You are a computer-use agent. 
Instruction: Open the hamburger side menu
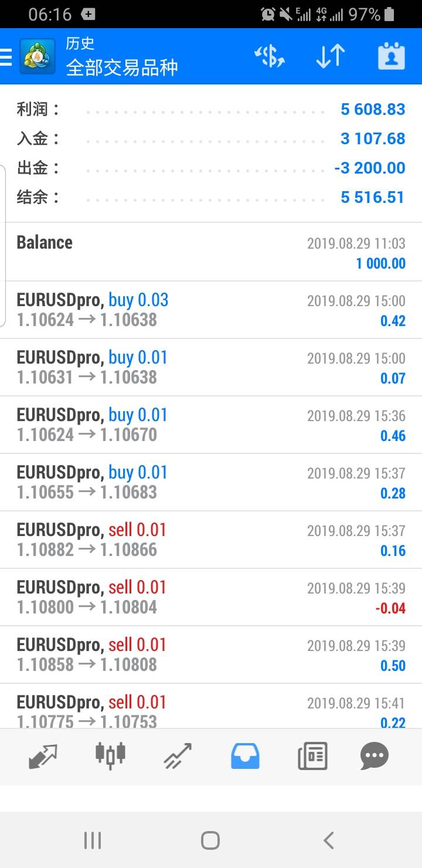[6, 57]
